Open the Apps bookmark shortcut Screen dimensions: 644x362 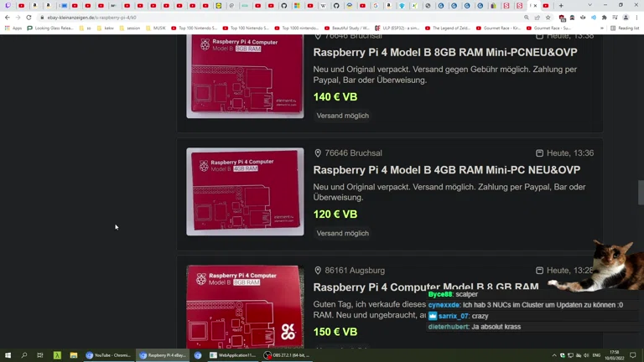(13, 28)
